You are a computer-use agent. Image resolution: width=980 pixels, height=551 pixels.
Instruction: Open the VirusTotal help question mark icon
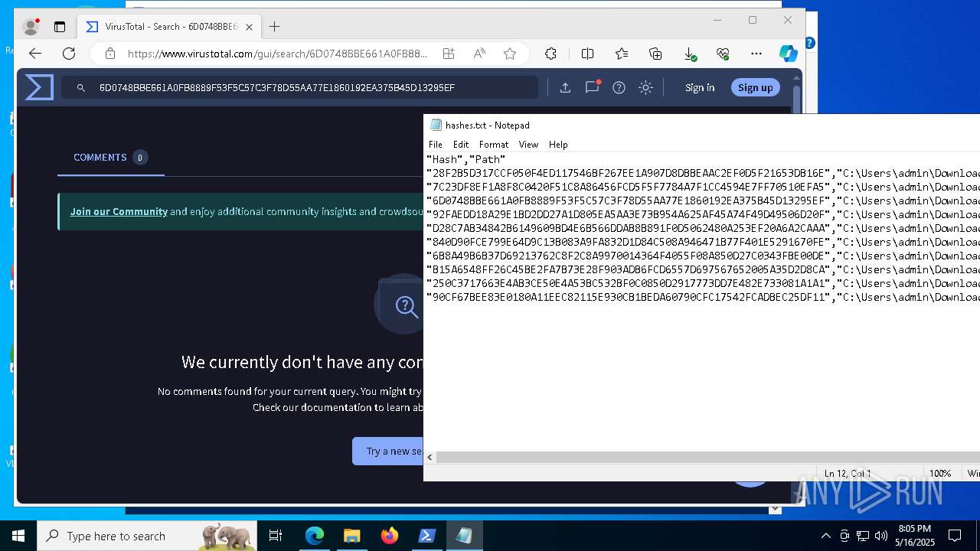619,88
